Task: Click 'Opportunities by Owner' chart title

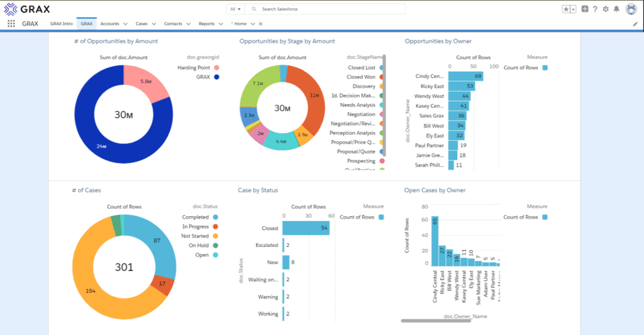Action: click(x=438, y=41)
